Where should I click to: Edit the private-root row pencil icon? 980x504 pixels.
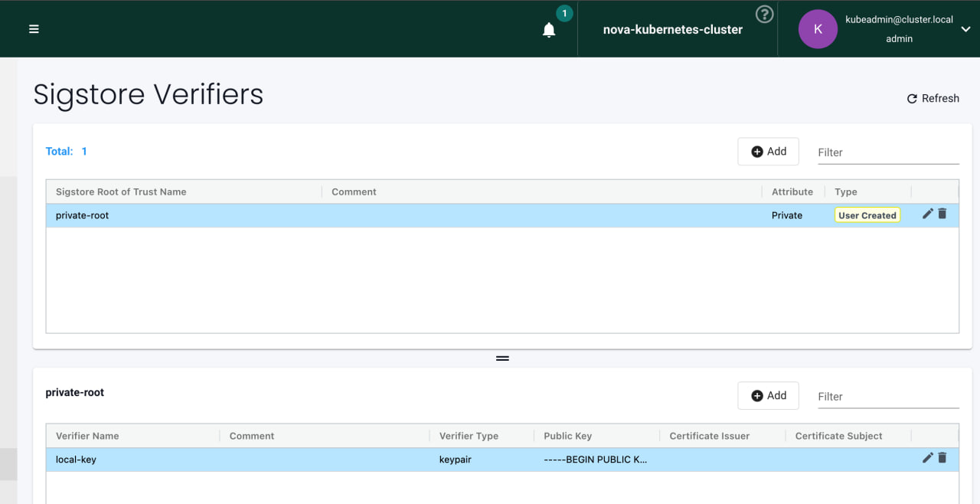click(x=928, y=214)
